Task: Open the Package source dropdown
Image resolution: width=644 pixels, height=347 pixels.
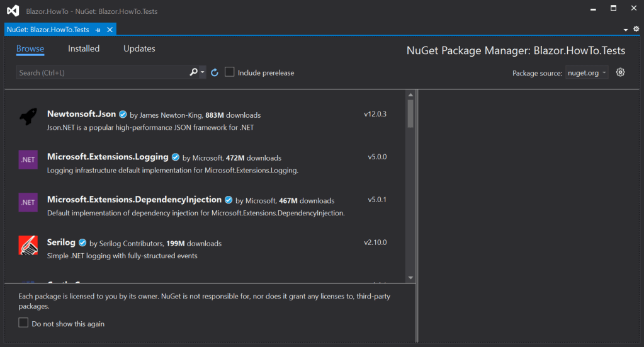Action: (587, 73)
